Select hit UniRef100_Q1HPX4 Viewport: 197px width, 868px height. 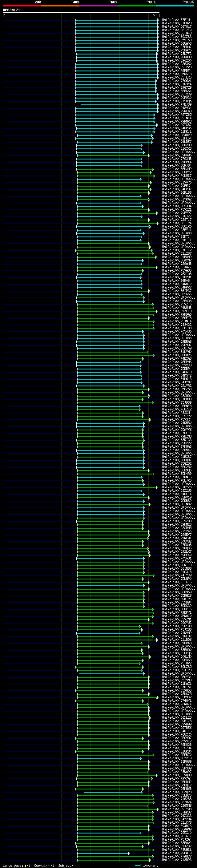(x=177, y=162)
